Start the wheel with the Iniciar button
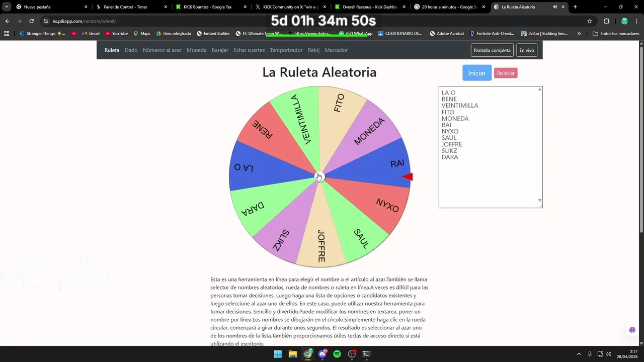644x362 pixels. (477, 73)
